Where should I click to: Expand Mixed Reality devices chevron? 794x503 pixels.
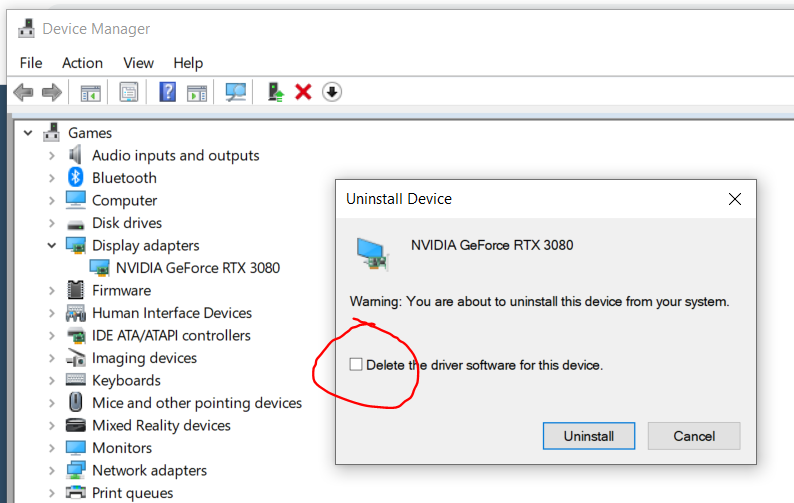[52, 425]
